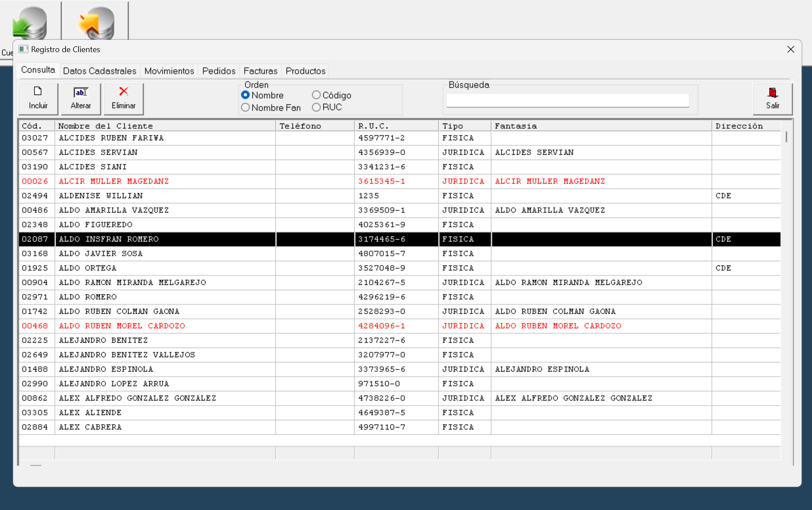
Task: Click the Salir exit door icon
Action: coord(772,92)
